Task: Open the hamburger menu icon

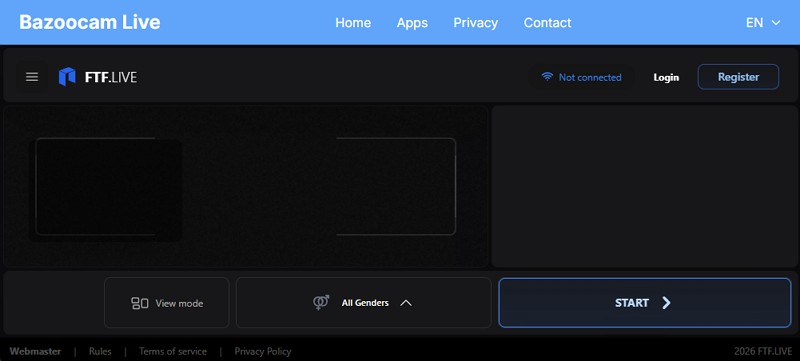Action: pyautogui.click(x=32, y=77)
